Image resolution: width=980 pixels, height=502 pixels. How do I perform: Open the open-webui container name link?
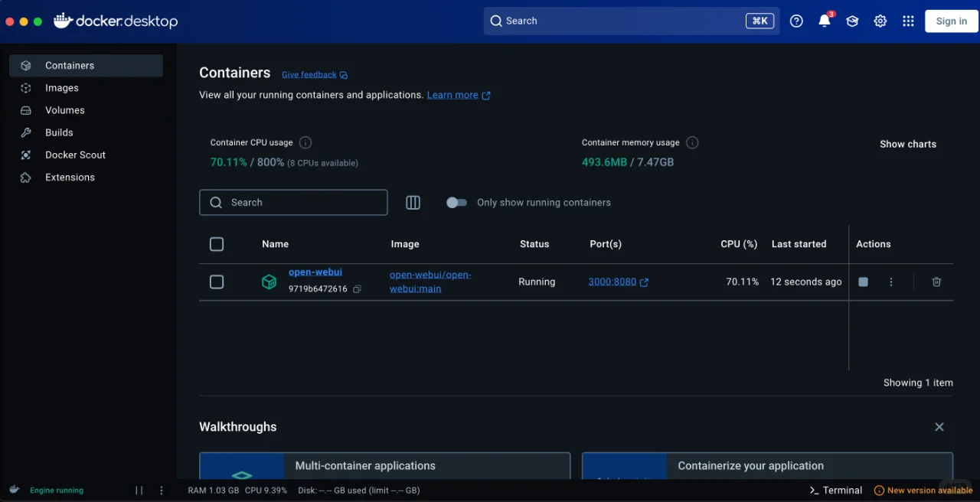tap(315, 272)
